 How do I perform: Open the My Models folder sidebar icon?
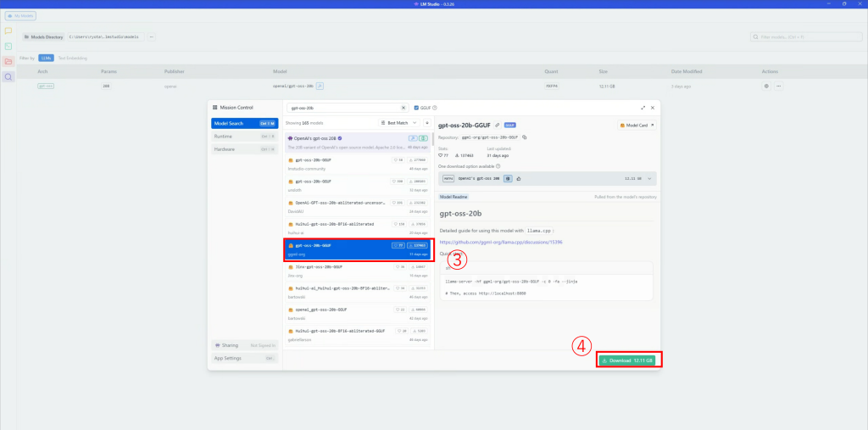click(x=8, y=61)
